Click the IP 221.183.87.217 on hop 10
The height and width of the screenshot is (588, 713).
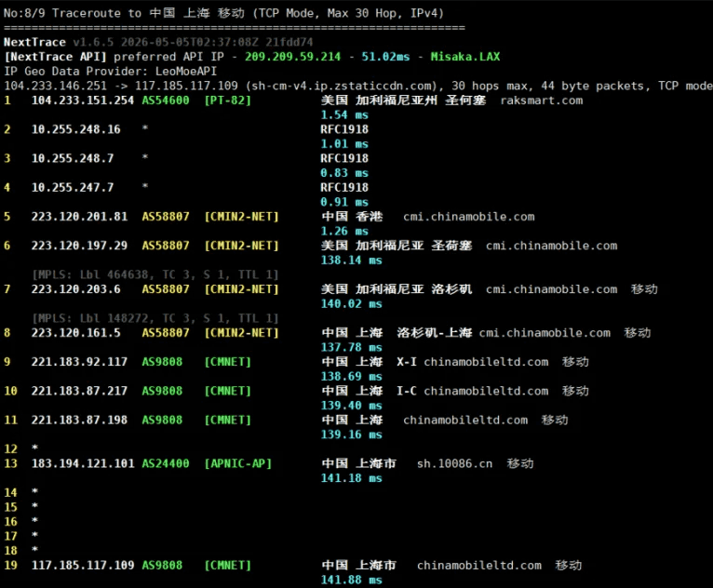point(79,392)
